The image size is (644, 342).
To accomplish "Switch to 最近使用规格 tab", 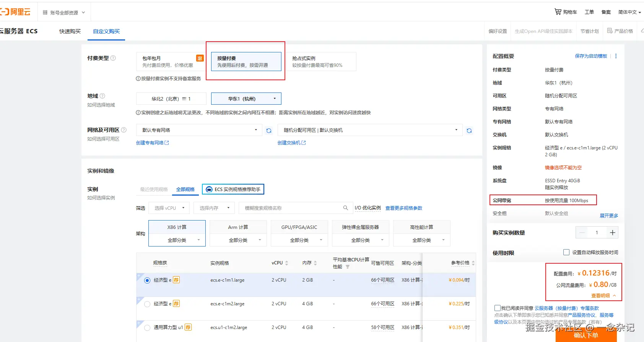I will click(x=154, y=190).
